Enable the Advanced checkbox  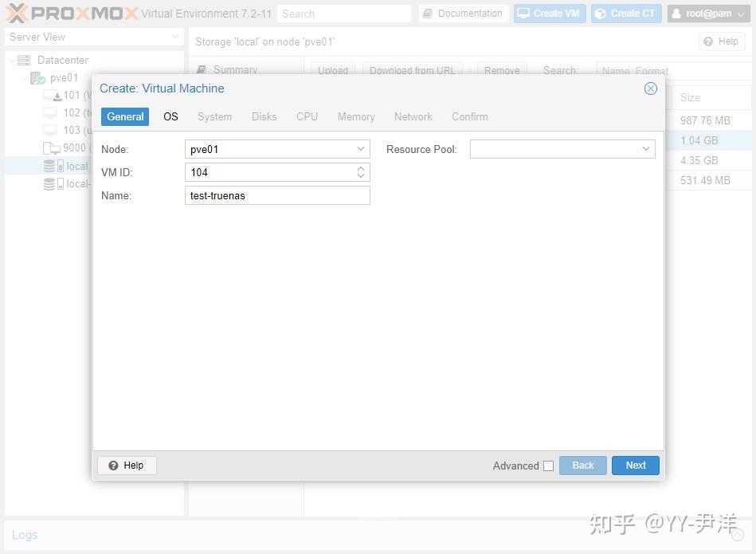(548, 466)
